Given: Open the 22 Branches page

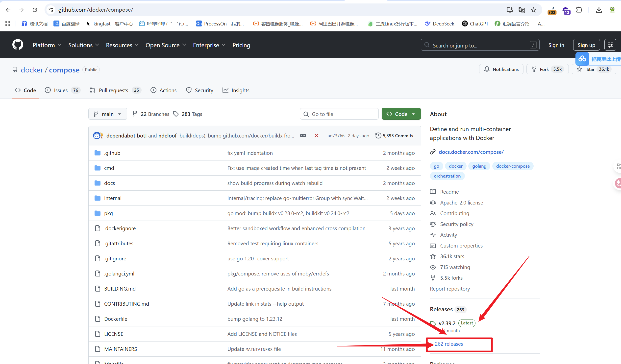Looking at the screenshot, I should coord(151,114).
